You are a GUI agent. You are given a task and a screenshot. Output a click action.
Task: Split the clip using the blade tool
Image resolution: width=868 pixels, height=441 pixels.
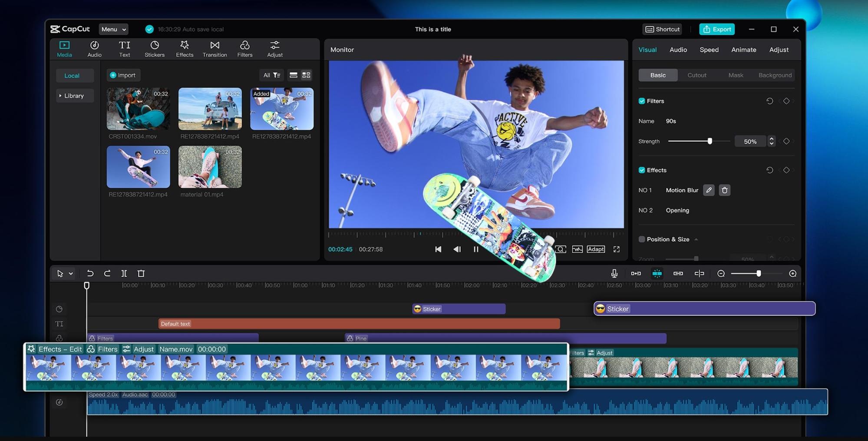pyautogui.click(x=124, y=273)
